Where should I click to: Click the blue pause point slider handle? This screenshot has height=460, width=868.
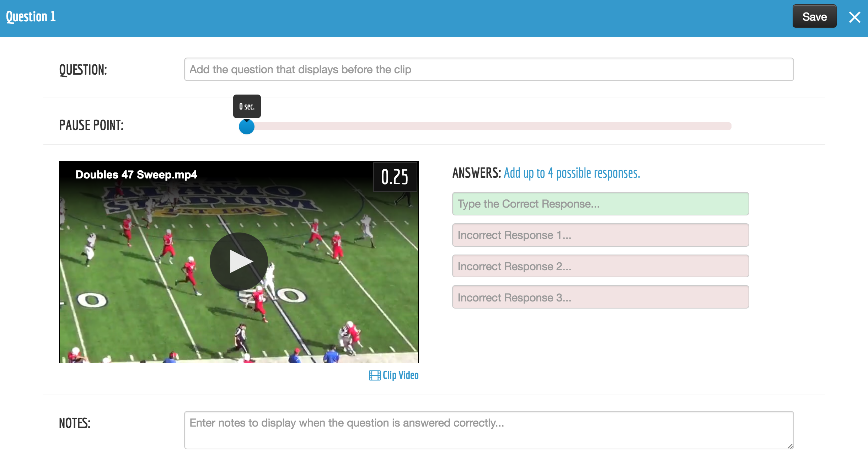246,127
